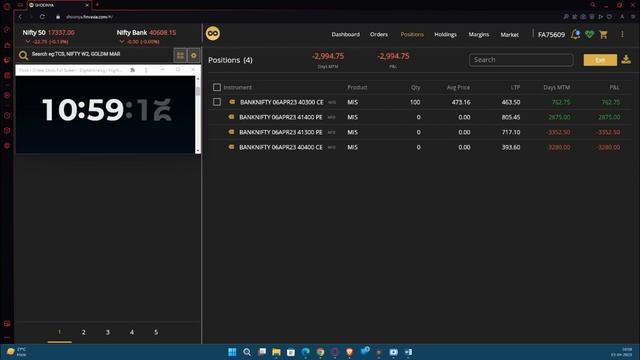Screen dimensions: 640x360
Task: Open a new browser tab
Action: (x=97, y=5)
